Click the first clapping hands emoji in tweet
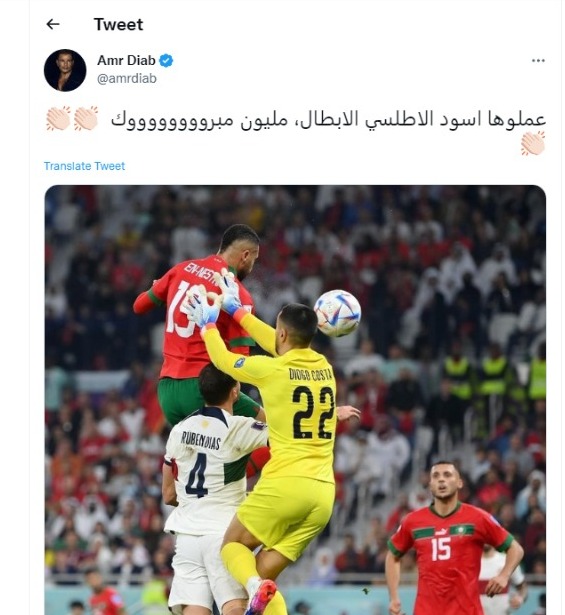Image resolution: width=565 pixels, height=615 pixels. tap(58, 118)
